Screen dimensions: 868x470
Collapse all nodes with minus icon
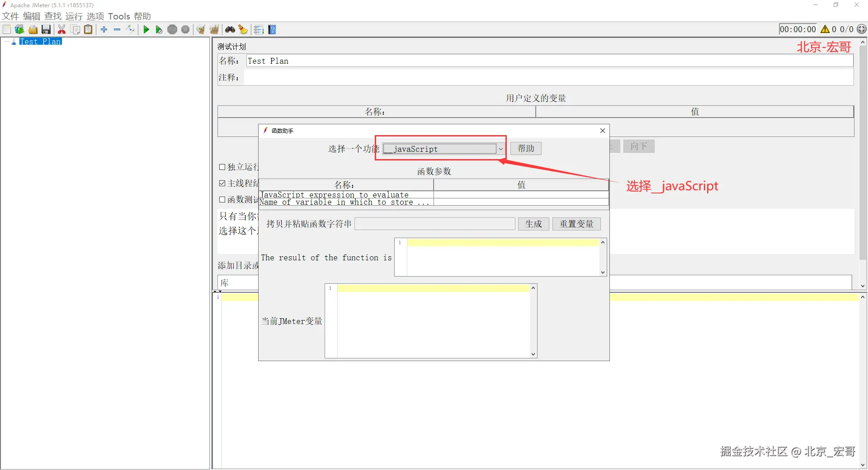117,29
